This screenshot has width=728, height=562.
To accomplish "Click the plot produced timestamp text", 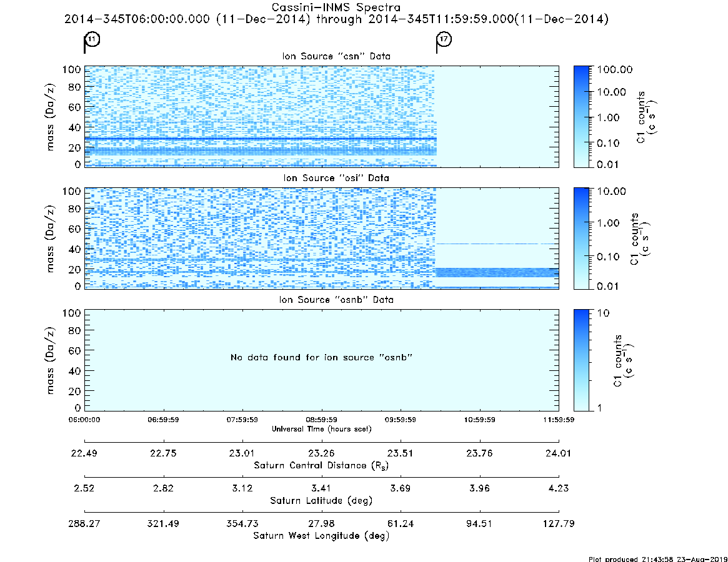I will (657, 559).
